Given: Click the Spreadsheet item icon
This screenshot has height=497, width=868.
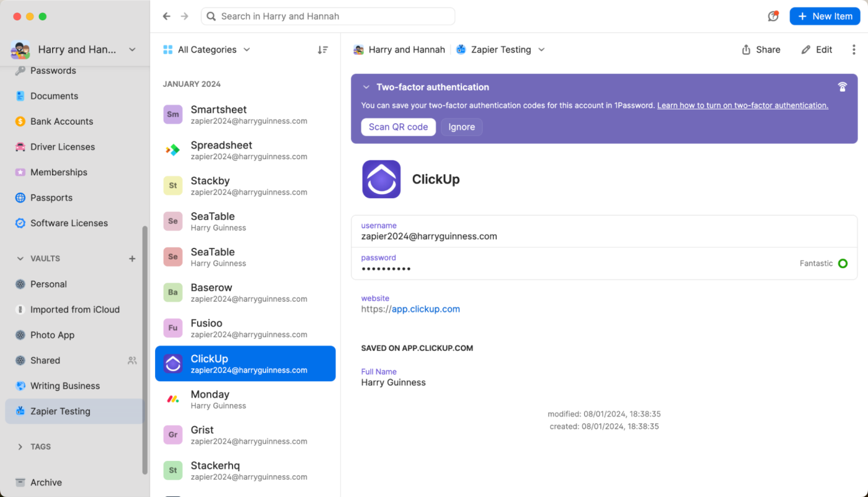Looking at the screenshot, I should 173,150.
